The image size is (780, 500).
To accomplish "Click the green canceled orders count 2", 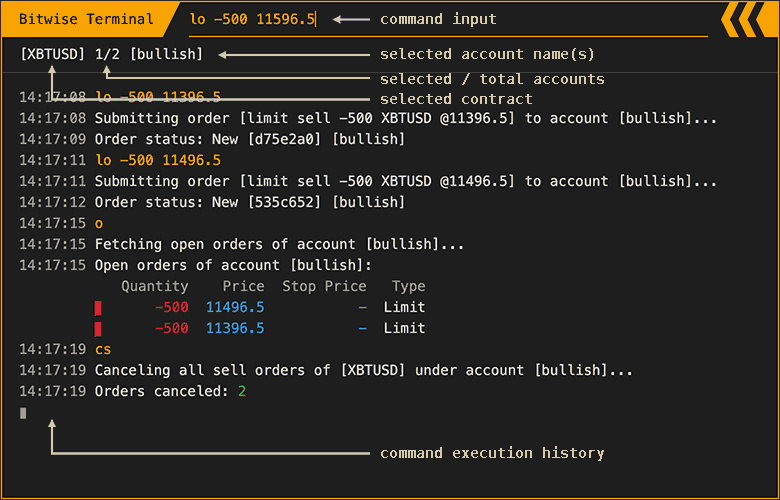I will pyautogui.click(x=242, y=392).
